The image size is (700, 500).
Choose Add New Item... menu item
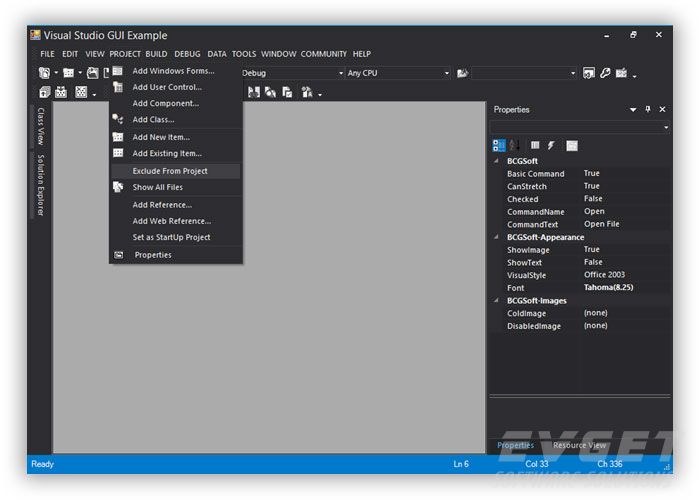click(x=176, y=137)
